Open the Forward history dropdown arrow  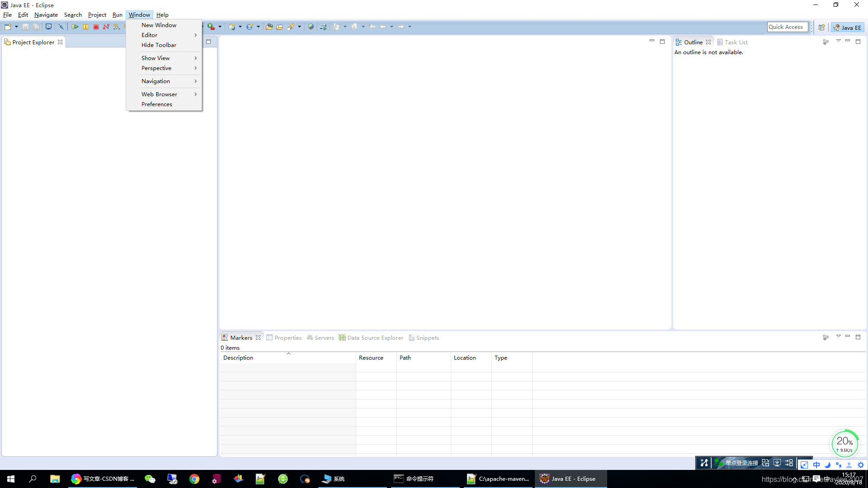click(410, 27)
